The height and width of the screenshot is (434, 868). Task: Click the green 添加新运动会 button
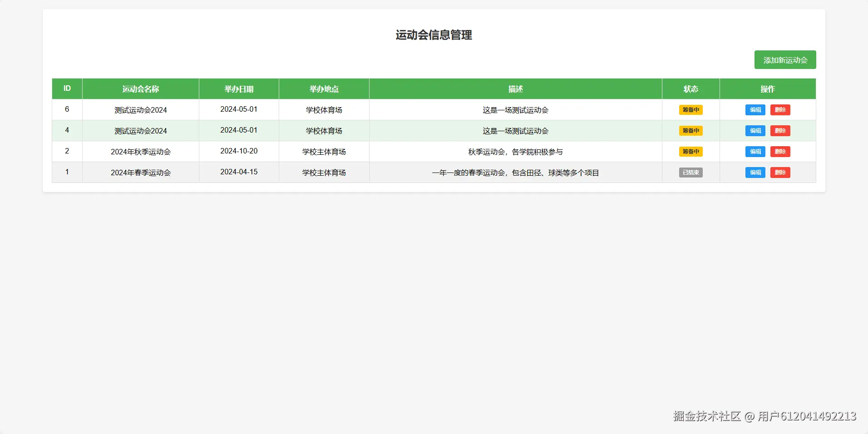[x=785, y=60]
